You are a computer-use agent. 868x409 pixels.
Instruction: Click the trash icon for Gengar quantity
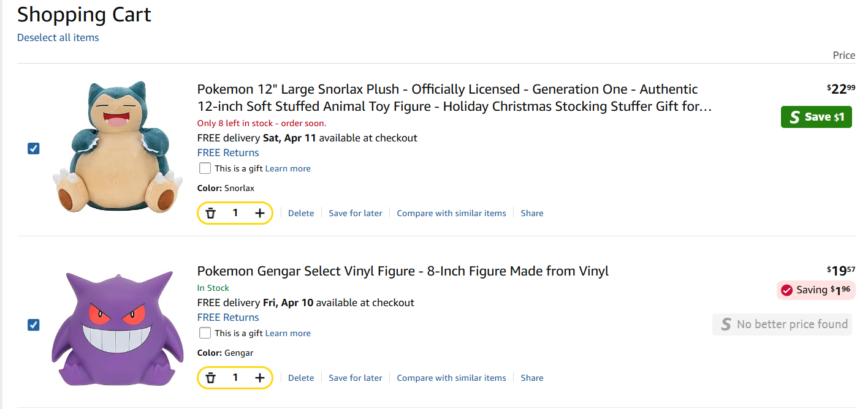211,378
